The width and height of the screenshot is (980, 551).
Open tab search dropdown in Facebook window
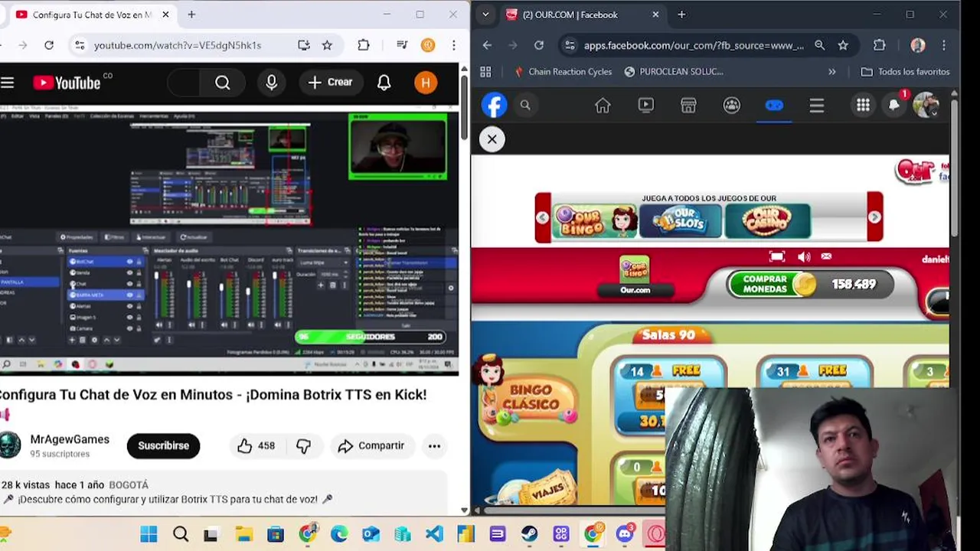pos(485,15)
